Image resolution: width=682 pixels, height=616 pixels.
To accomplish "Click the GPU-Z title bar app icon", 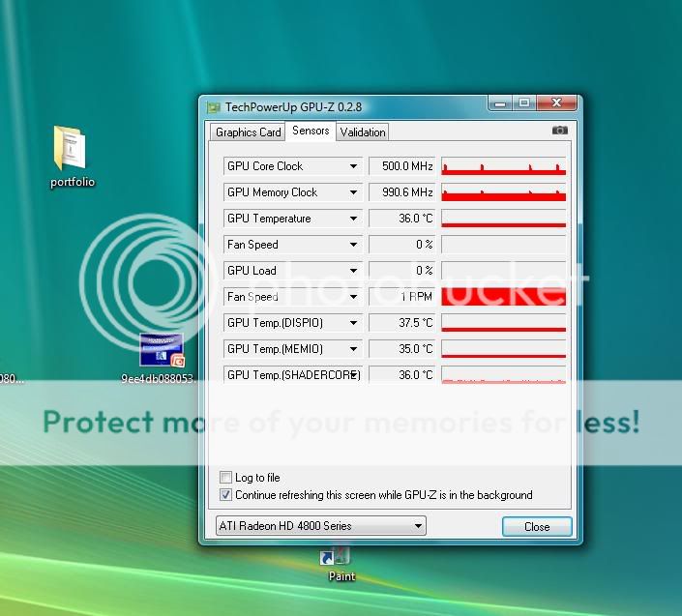I will click(213, 107).
